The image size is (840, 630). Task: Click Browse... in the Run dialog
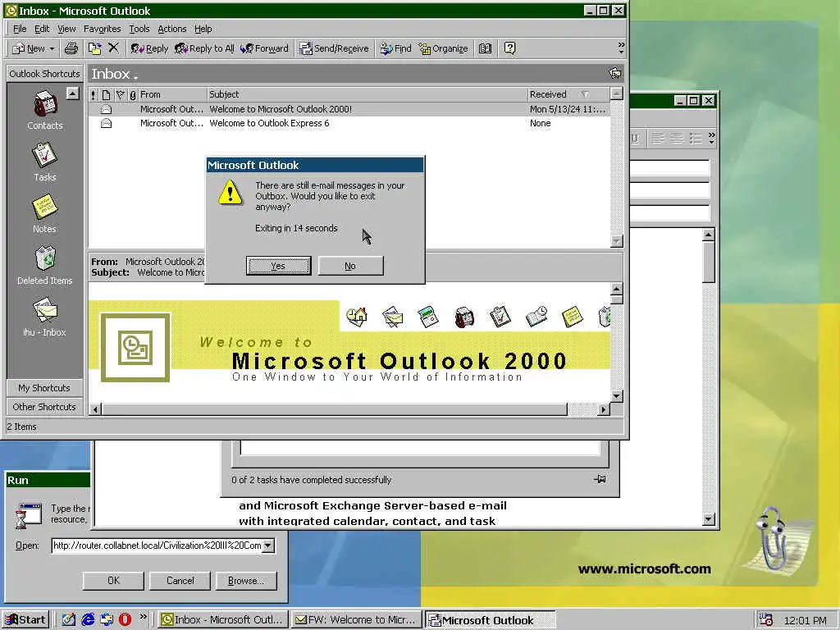point(246,581)
